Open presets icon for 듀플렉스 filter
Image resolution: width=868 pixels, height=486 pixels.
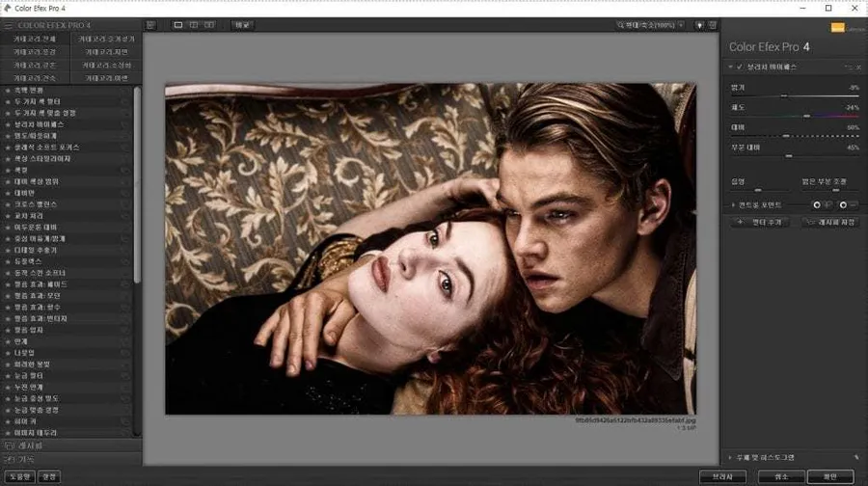click(124, 261)
